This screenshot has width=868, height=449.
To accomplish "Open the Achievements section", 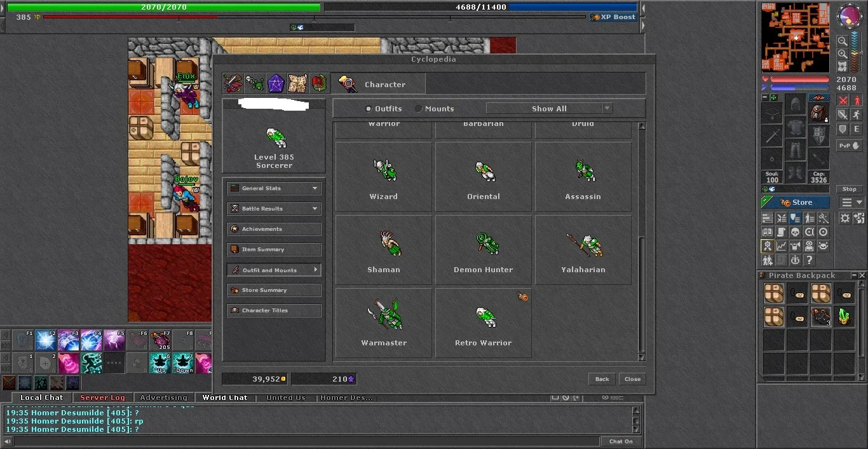I will pyautogui.click(x=274, y=229).
